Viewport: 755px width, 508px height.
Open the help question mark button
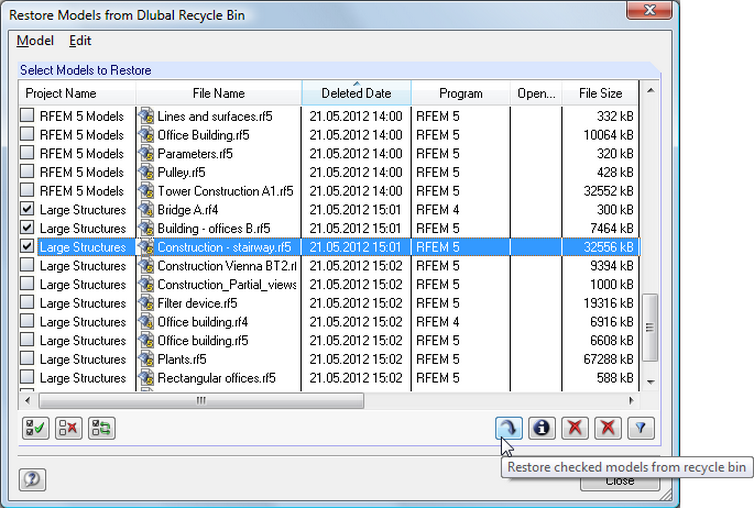tap(32, 479)
